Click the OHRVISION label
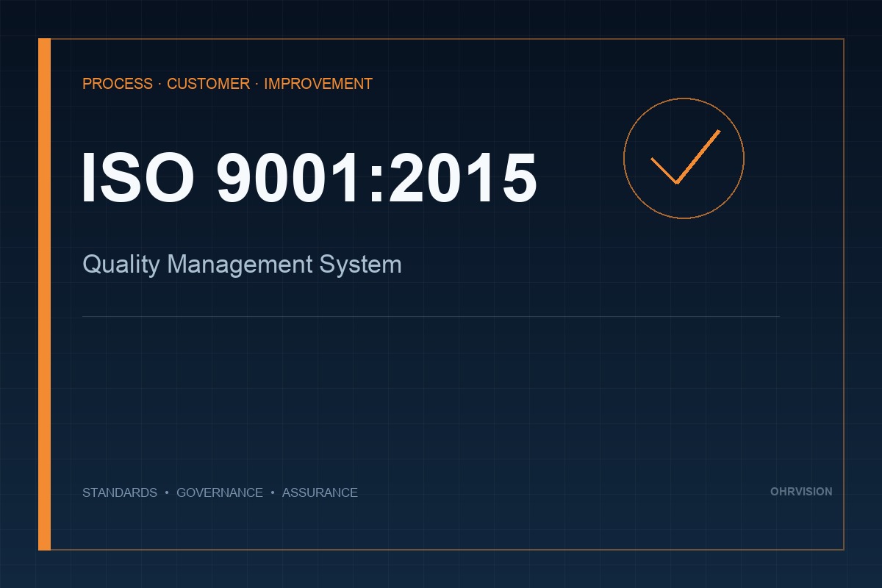Image resolution: width=882 pixels, height=588 pixels. coord(801,492)
